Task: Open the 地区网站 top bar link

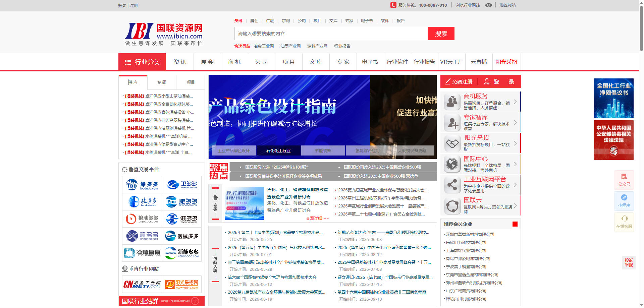Action: [x=507, y=5]
